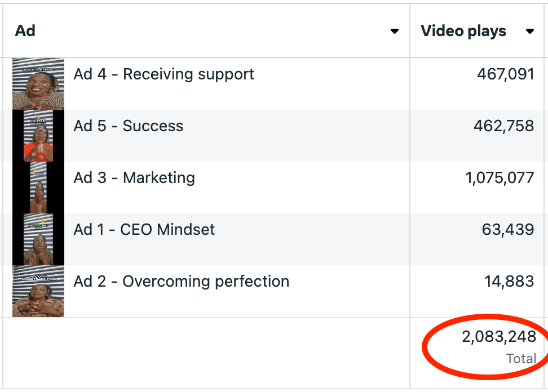
Task: Choose the 'Ad 2 - Overcoming perfection' name
Action: click(x=181, y=282)
